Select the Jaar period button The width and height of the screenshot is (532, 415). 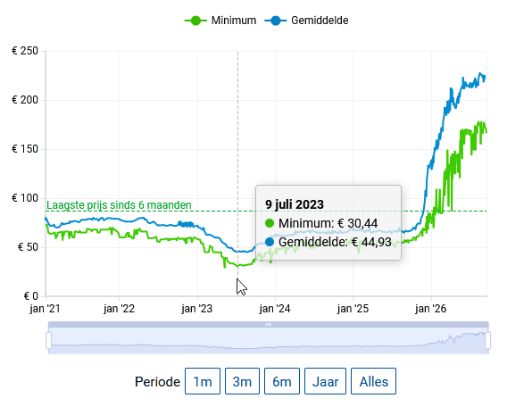326,381
